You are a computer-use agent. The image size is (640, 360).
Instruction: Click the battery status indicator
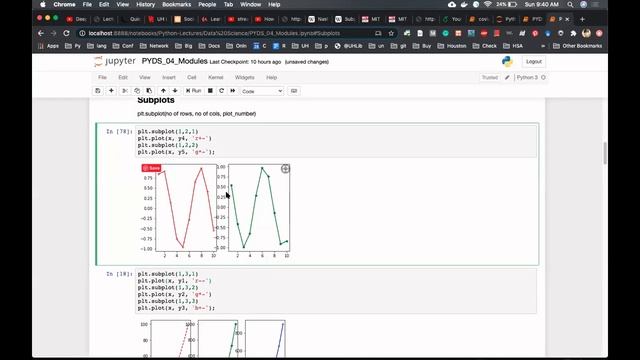[x=507, y=4]
